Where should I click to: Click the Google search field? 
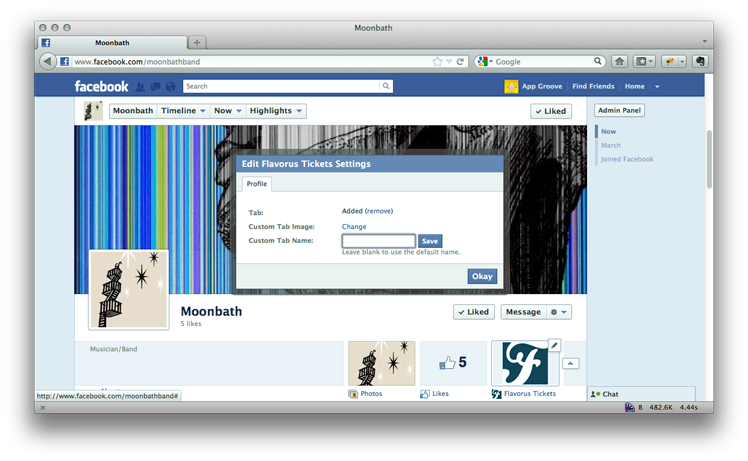pyautogui.click(x=543, y=62)
